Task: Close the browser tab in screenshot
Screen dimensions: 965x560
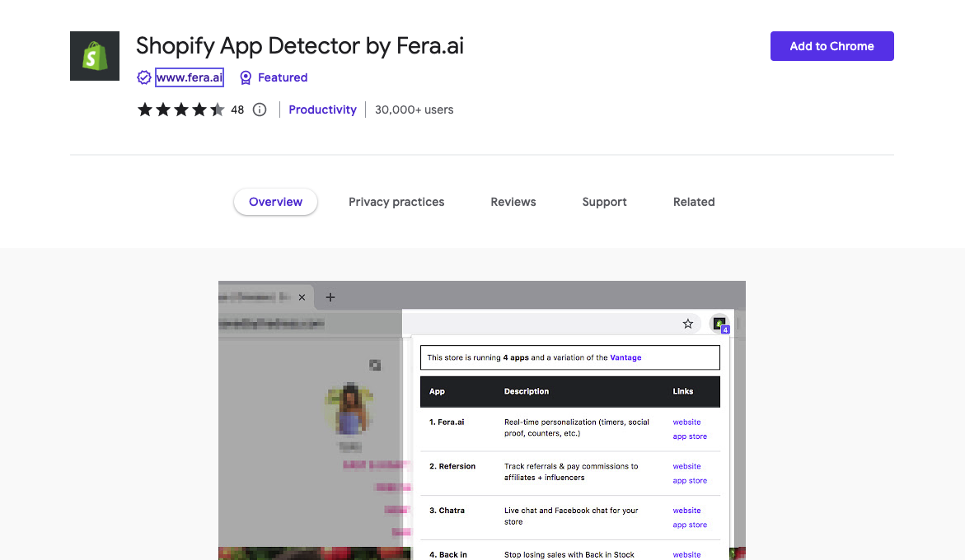Action: click(x=302, y=297)
